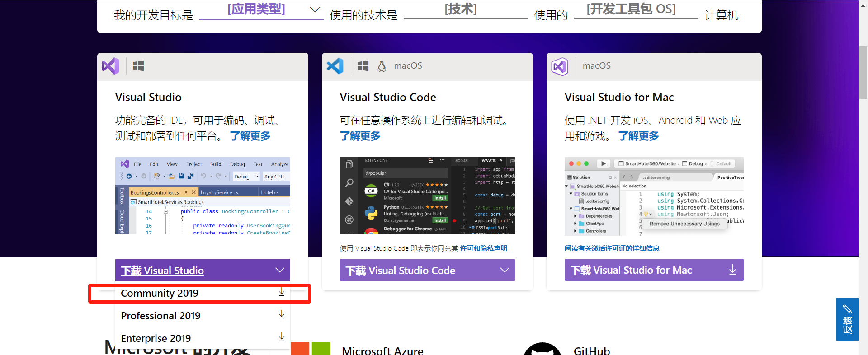Click the 下载 Visual Studio for Mac button
Screen dimensions: 868x355
(654, 270)
